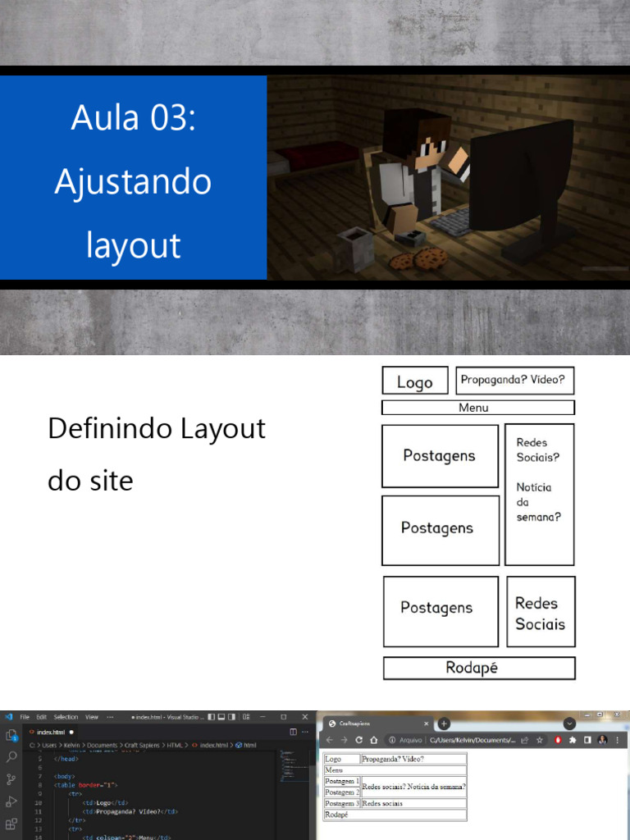Click the Rodapé box in layout sketch
630x840 pixels.
tap(479, 668)
